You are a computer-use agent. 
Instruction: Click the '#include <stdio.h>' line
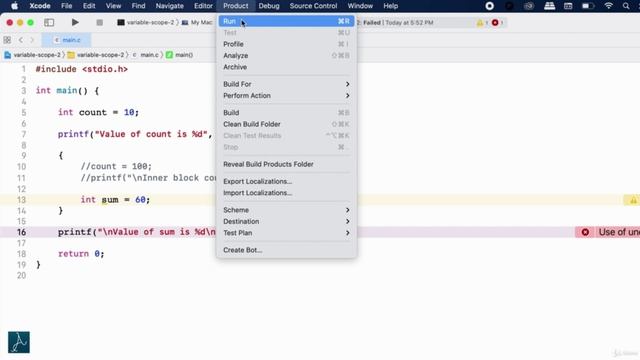[82, 69]
